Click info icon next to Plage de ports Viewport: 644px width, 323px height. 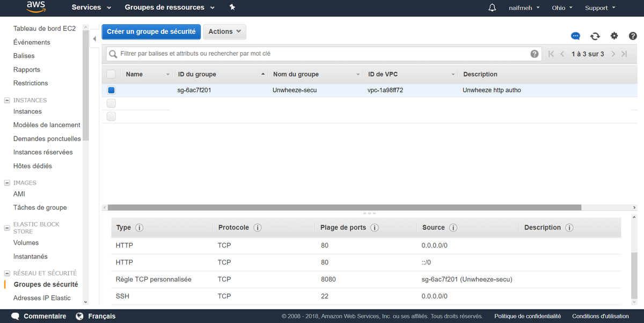pos(375,227)
